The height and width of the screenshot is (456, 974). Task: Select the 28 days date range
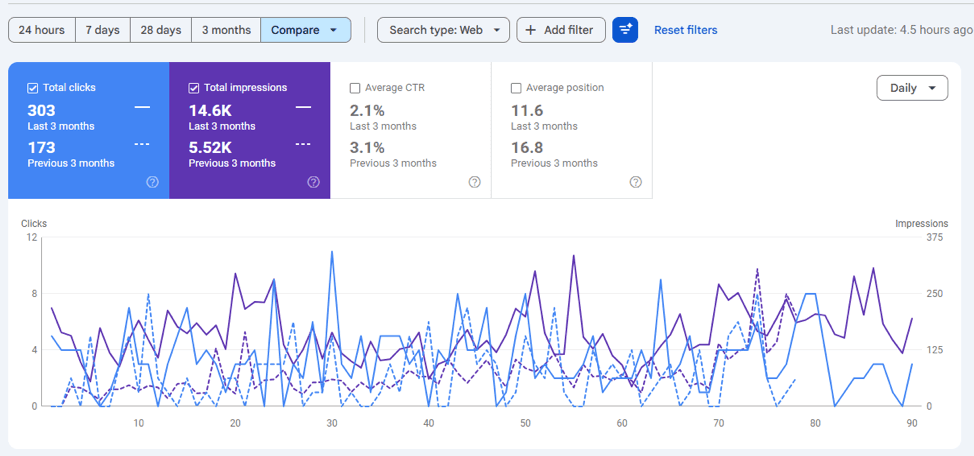coord(161,30)
